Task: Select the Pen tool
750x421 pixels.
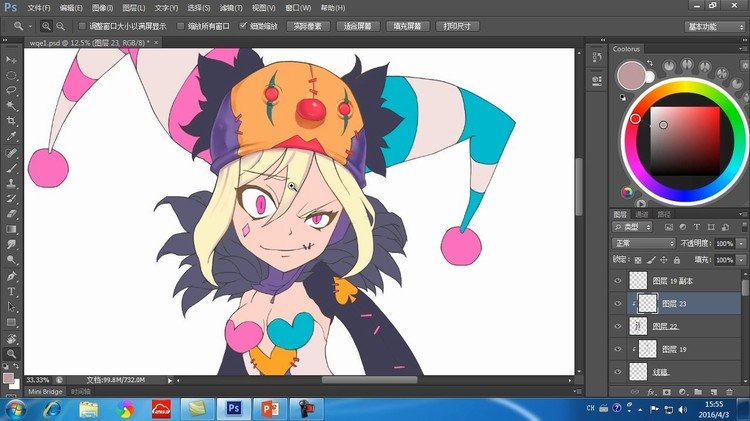Action: pyautogui.click(x=11, y=276)
